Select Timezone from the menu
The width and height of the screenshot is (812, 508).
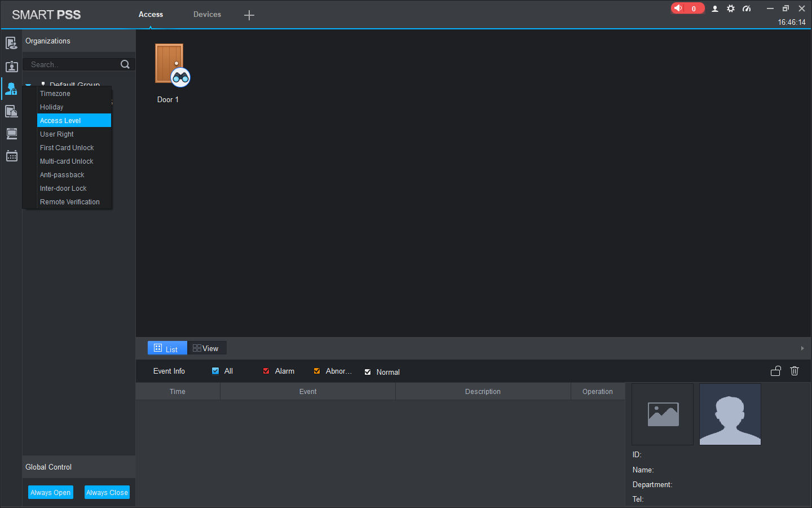[x=74, y=94]
